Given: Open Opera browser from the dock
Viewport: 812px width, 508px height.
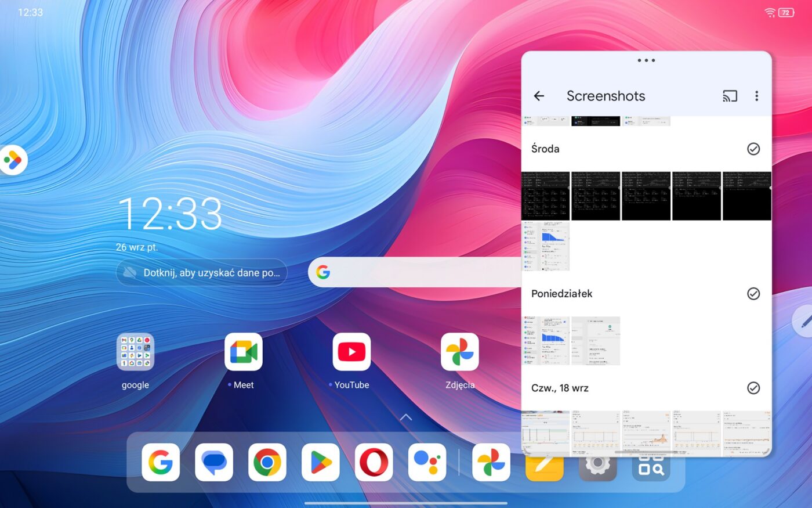Looking at the screenshot, I should (374, 463).
